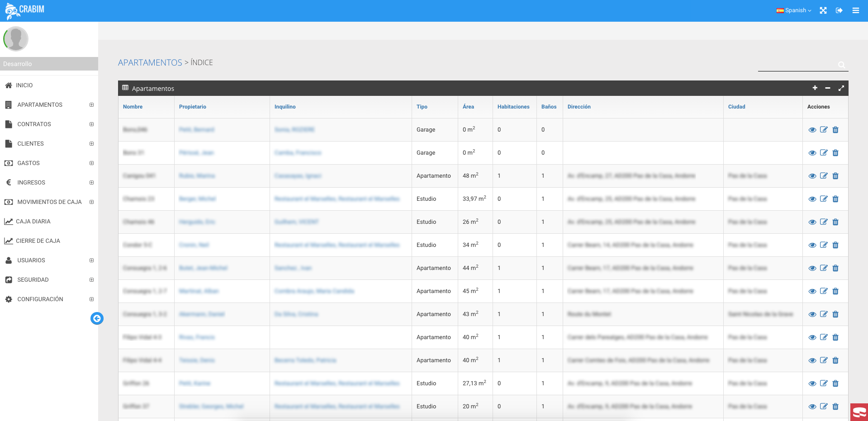
Task: Click the fullscreen icon in top bar
Action: click(823, 10)
